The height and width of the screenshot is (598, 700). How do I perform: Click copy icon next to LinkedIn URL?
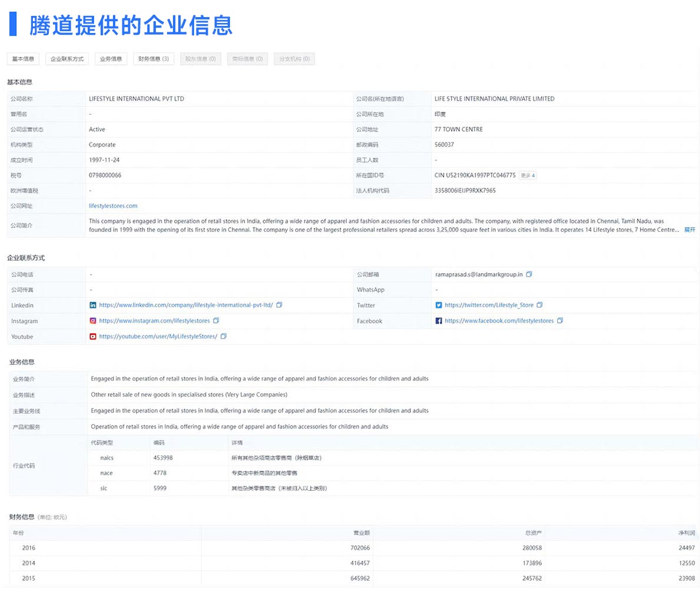point(279,305)
